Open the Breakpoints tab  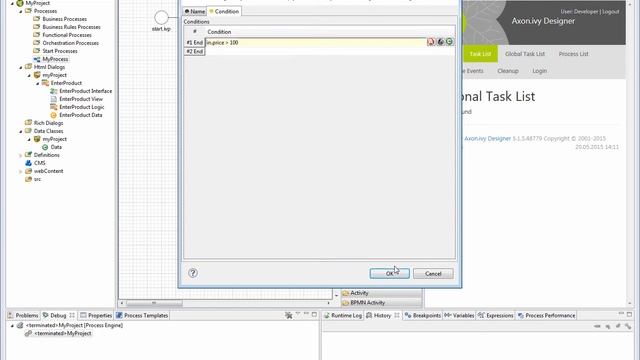[x=423, y=316]
